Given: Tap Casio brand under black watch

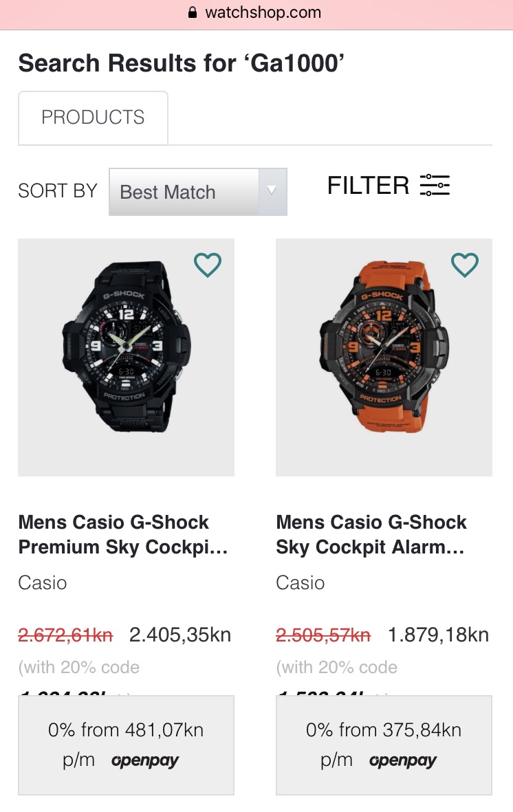Looking at the screenshot, I should (43, 583).
